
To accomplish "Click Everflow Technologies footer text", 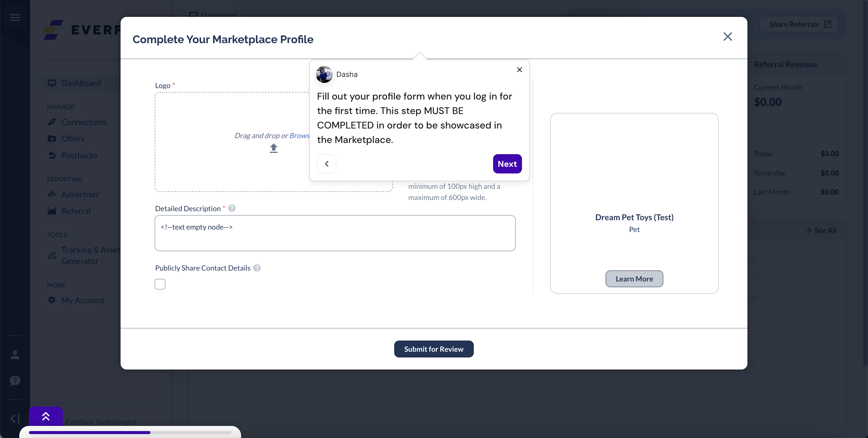I will (101, 421).
